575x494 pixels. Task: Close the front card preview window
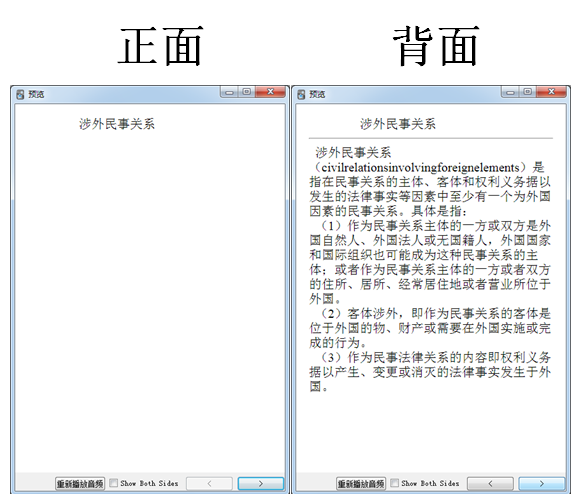[270, 92]
